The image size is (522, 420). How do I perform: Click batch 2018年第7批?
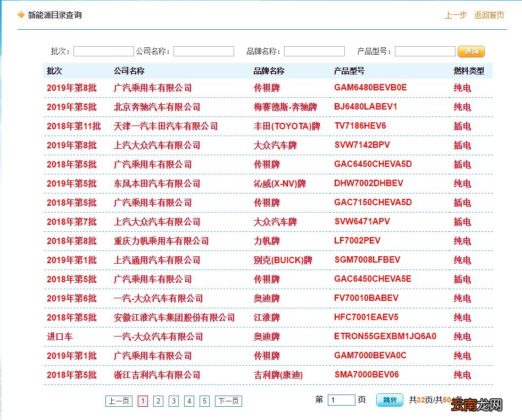pos(72,222)
